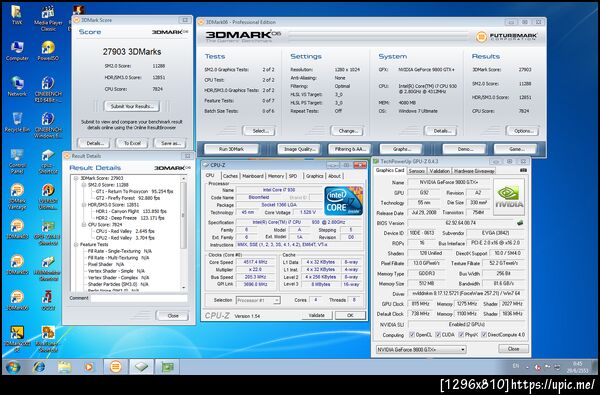Viewport: 600px width, 395px height.
Task: Collapse the HDR/SM3.0 Score tree node
Action: tap(84, 205)
